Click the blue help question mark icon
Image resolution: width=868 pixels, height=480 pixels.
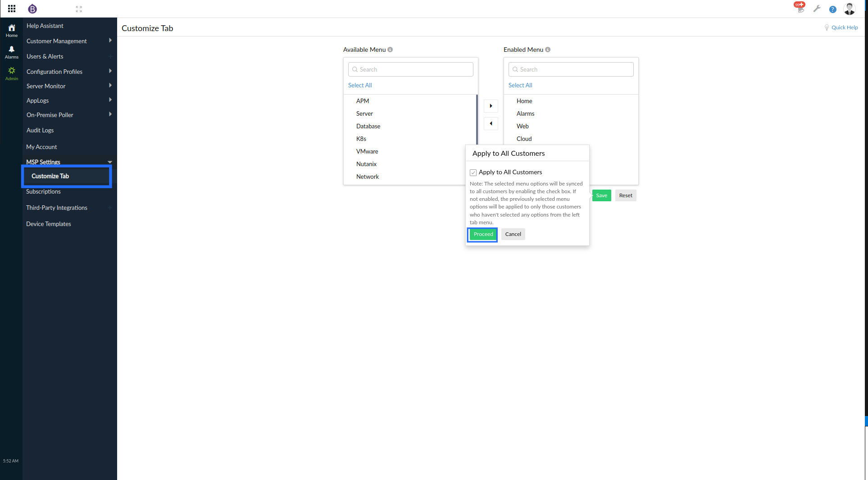pyautogui.click(x=833, y=9)
